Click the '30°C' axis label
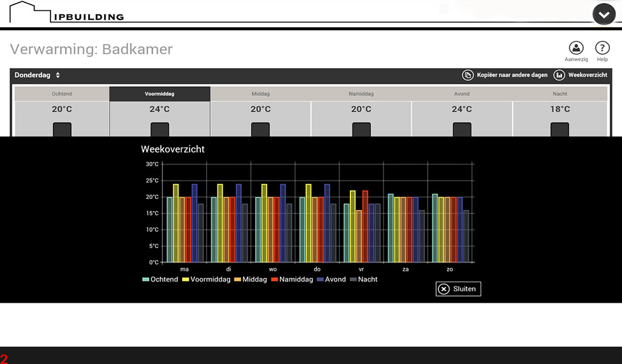622x364 pixels. click(x=152, y=164)
